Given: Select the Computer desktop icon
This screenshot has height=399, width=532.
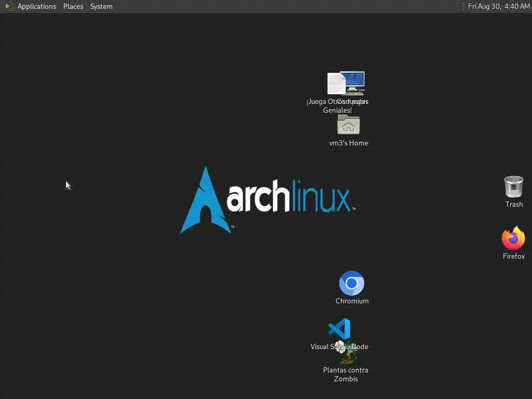Looking at the screenshot, I should [x=353, y=83].
